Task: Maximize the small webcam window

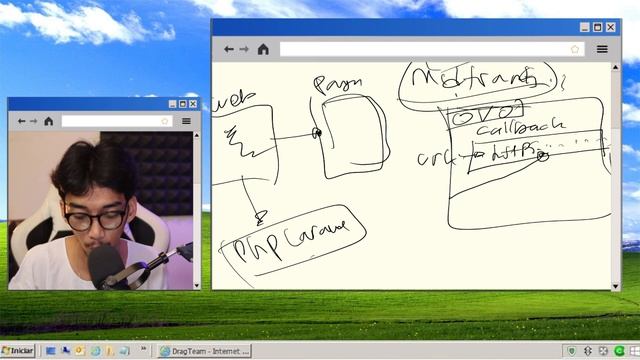Action: point(183,104)
